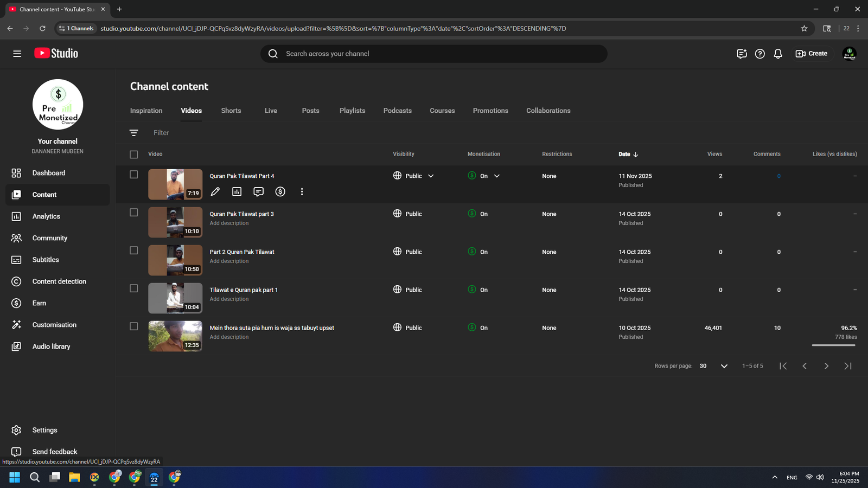The height and width of the screenshot is (488, 868).
Task: Click the monetisation dollar icon in row actions
Action: click(280, 191)
